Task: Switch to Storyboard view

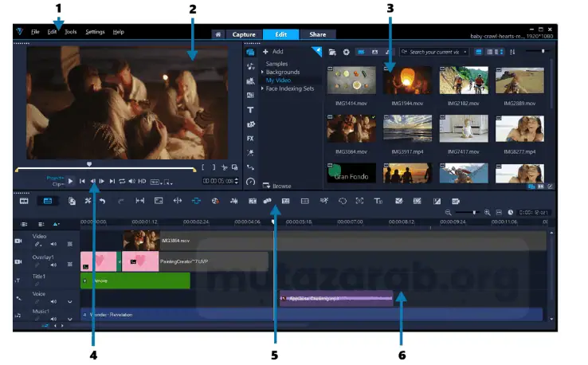Action: tap(24, 201)
